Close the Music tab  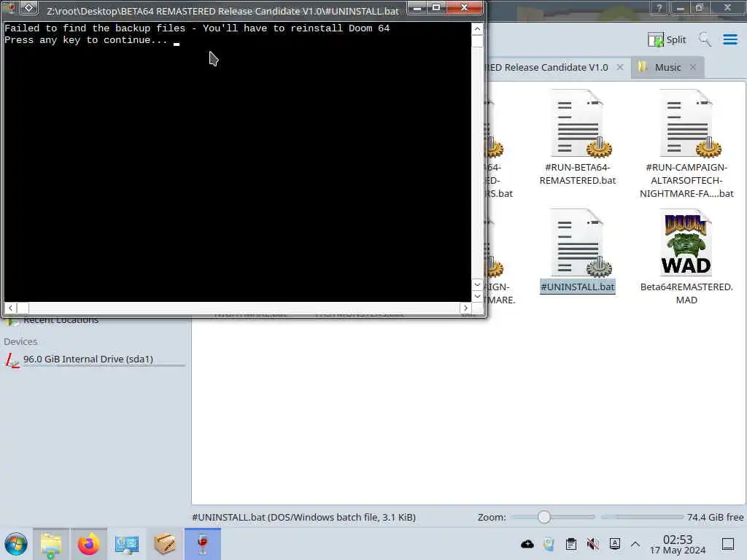coord(693,67)
